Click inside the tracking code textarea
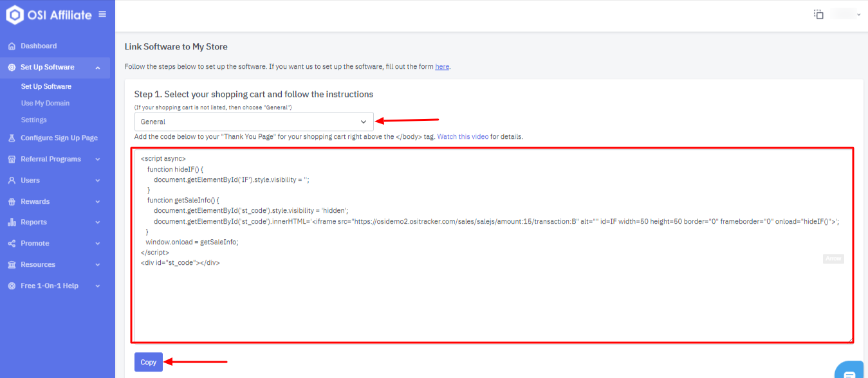Screen dimensions: 868x378 pos(493,246)
